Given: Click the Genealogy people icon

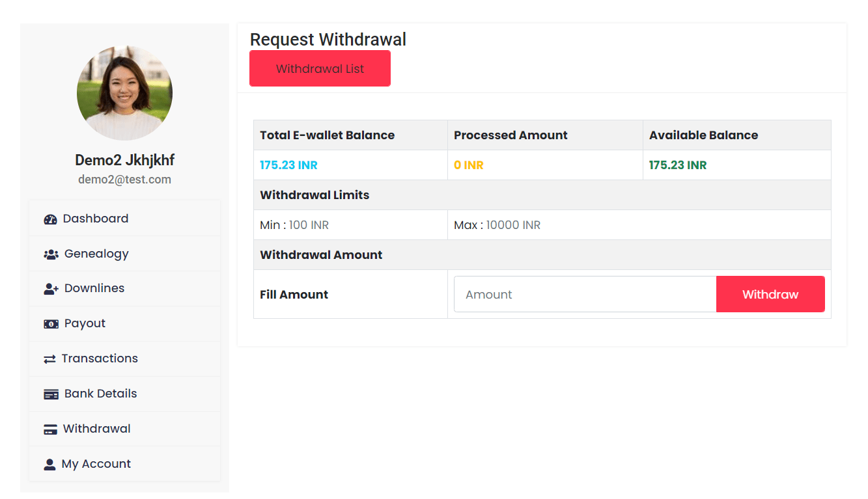Looking at the screenshot, I should pos(51,254).
